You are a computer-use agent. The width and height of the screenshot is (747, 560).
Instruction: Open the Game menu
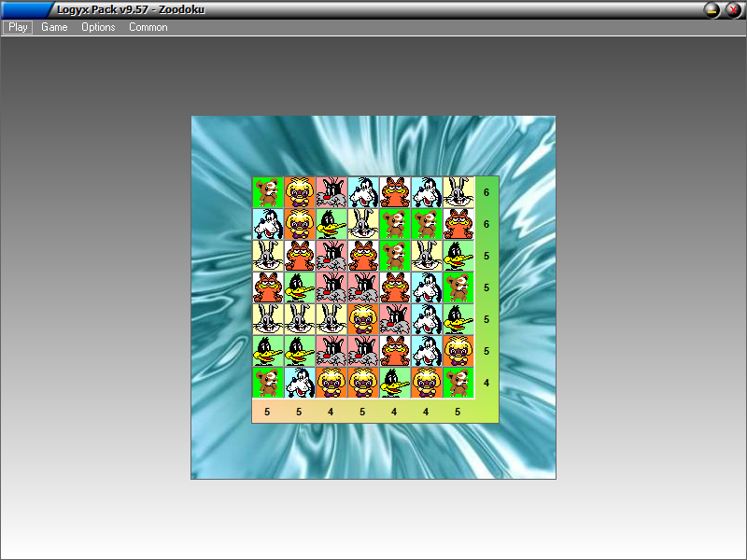tap(54, 27)
